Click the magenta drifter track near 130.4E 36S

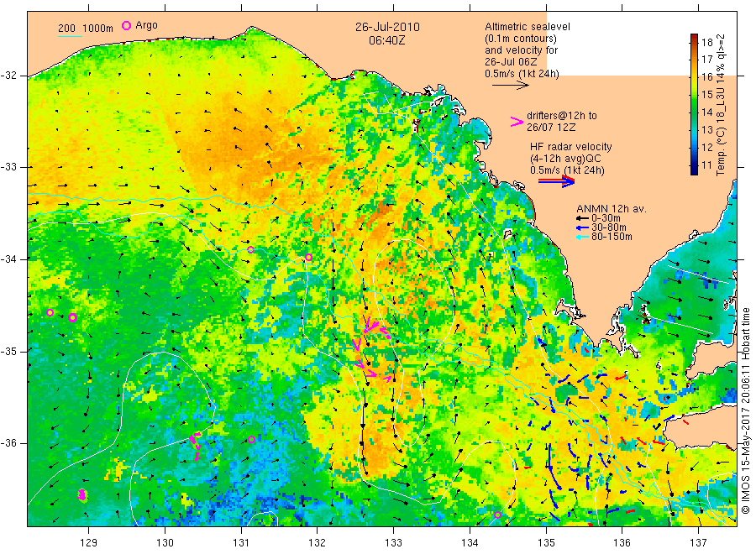tap(195, 446)
